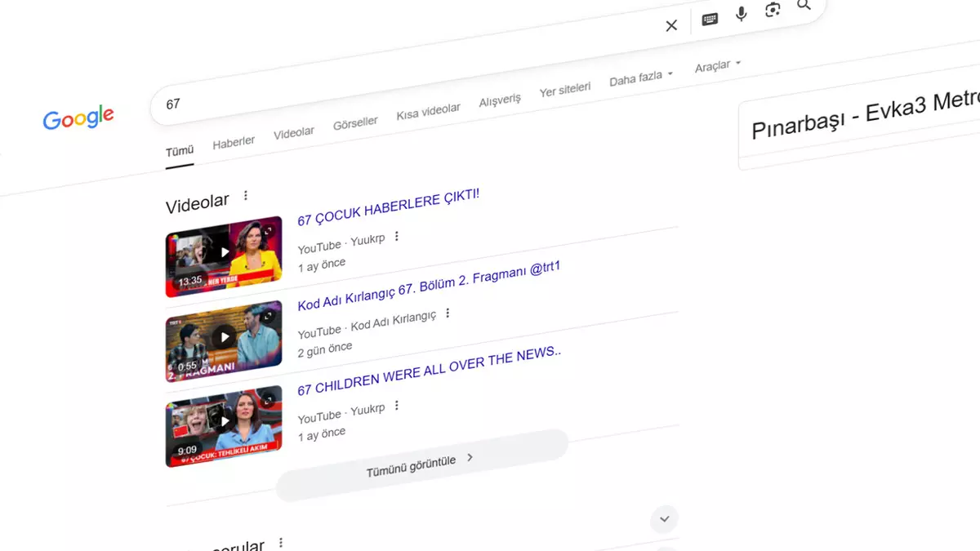
Task: Select the Haberler tab
Action: coord(234,141)
